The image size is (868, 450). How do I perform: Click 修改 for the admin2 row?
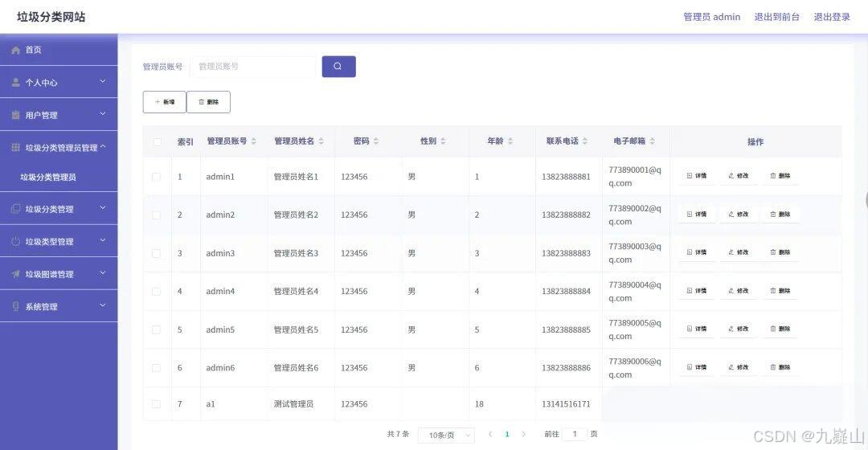click(739, 215)
